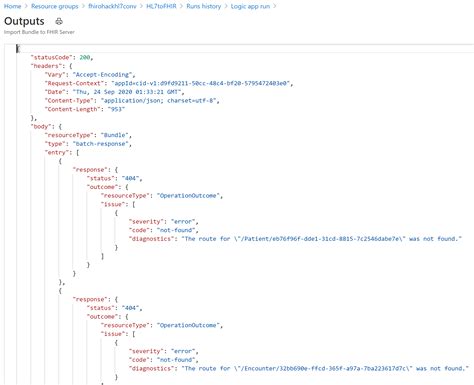Click the Outputs page heading
The height and width of the screenshot is (385, 474).
(24, 21)
